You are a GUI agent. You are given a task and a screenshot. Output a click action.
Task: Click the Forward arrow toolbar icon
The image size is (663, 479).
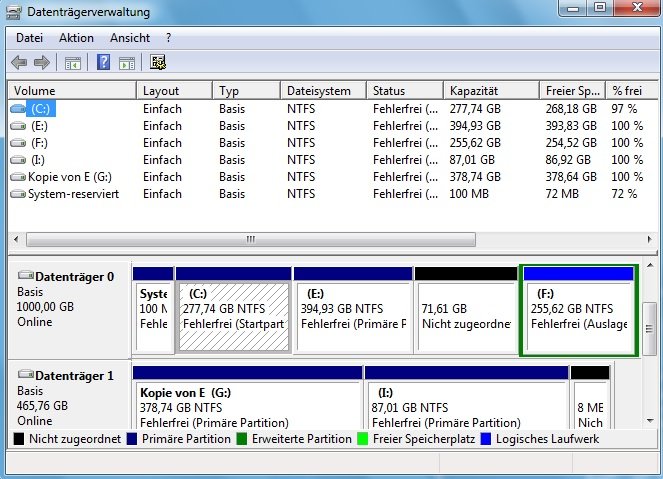tap(42, 63)
